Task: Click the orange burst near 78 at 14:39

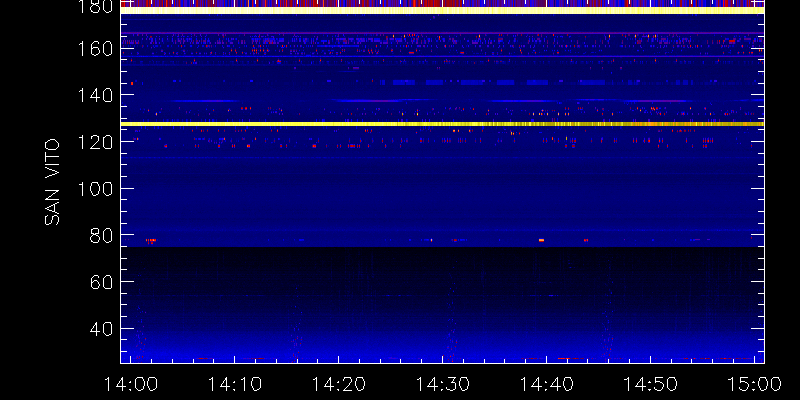Action: pos(541,240)
